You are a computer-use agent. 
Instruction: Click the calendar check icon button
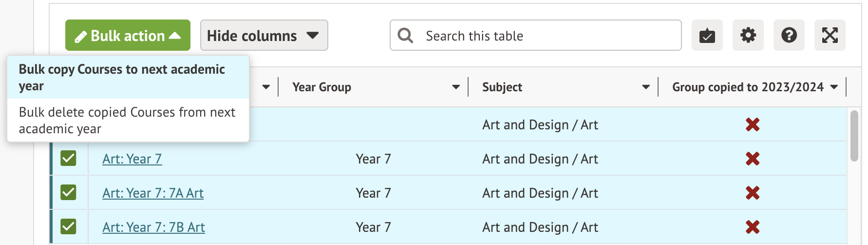tap(707, 36)
